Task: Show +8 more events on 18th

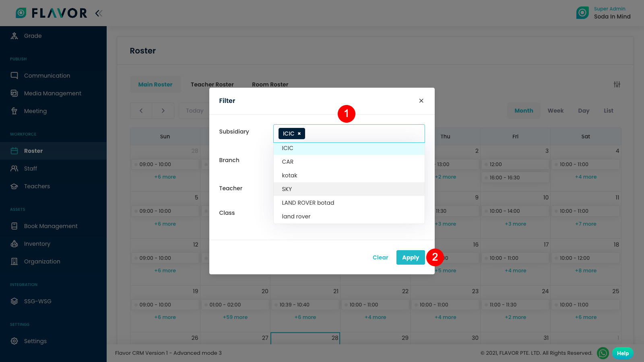Action: click(x=586, y=271)
